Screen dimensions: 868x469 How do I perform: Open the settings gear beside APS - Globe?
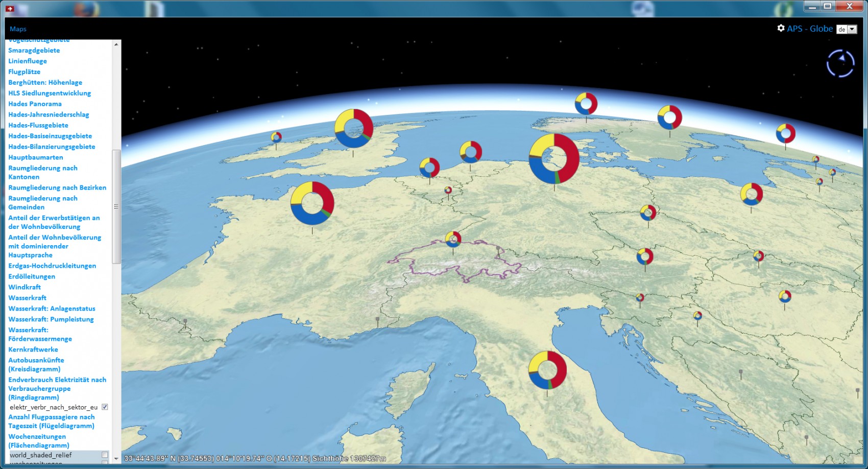781,28
